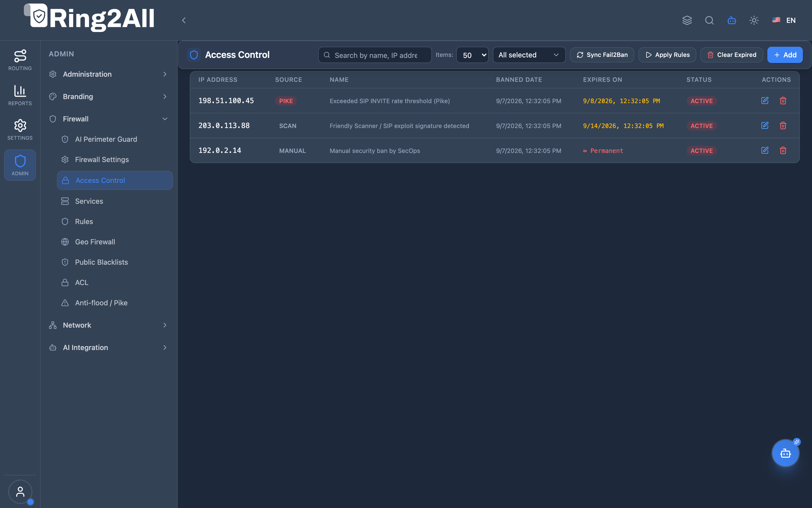Image resolution: width=812 pixels, height=508 pixels.
Task: Open ACL menu item
Action: [115, 282]
